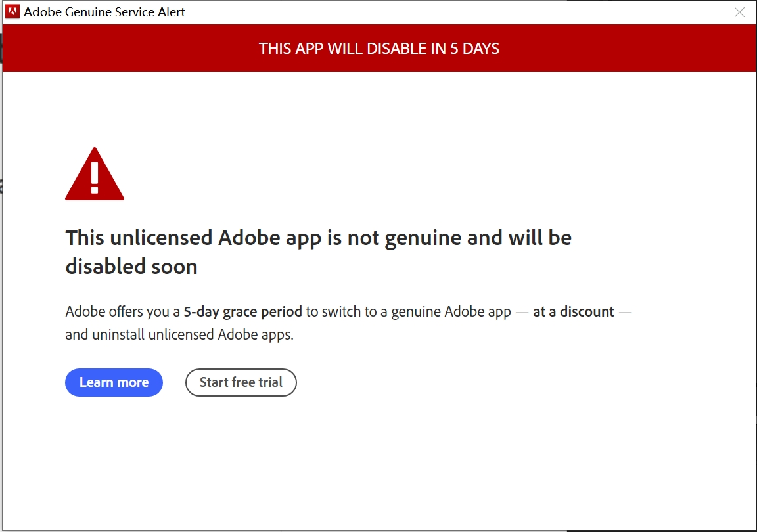
Task: Click the red warning triangle icon
Action: coord(94,176)
